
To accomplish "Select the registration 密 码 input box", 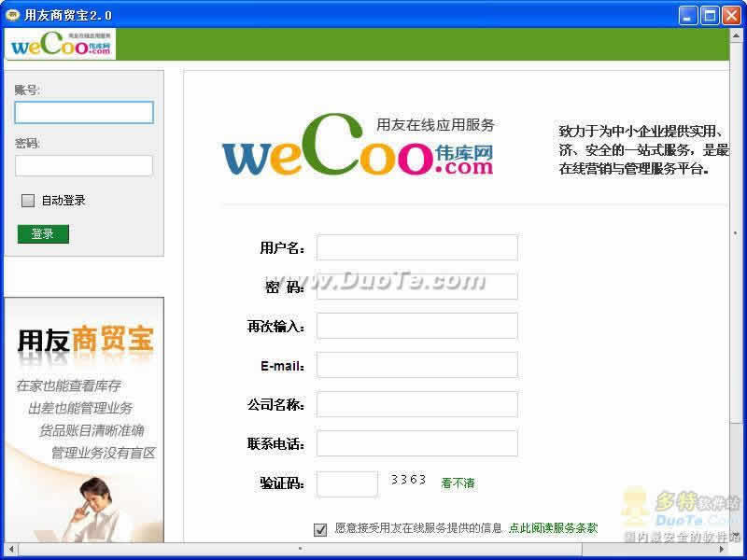I will coord(416,287).
